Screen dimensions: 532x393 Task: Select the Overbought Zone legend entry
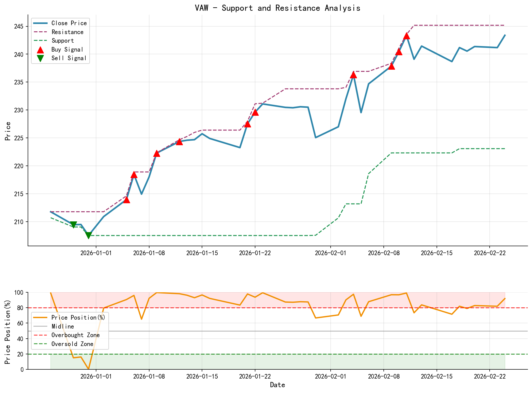pos(75,335)
